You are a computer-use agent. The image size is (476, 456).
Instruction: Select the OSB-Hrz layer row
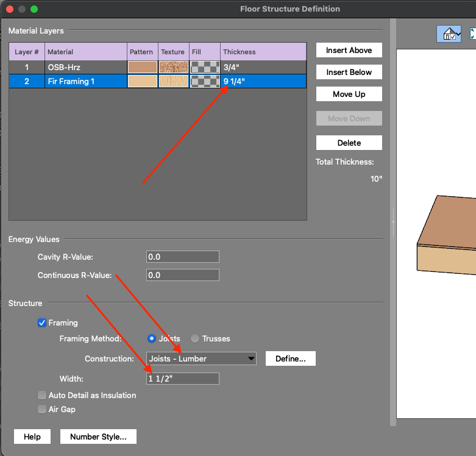[x=85, y=67]
